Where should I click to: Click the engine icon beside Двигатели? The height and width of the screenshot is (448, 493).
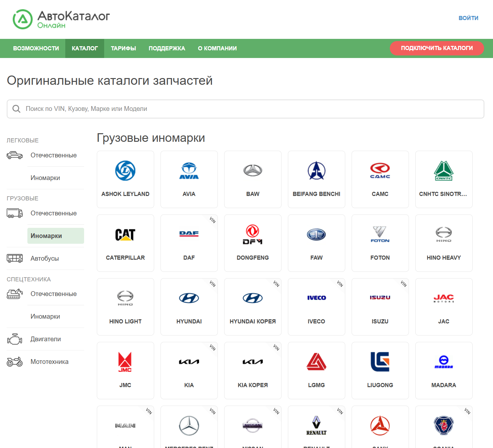pyautogui.click(x=15, y=339)
